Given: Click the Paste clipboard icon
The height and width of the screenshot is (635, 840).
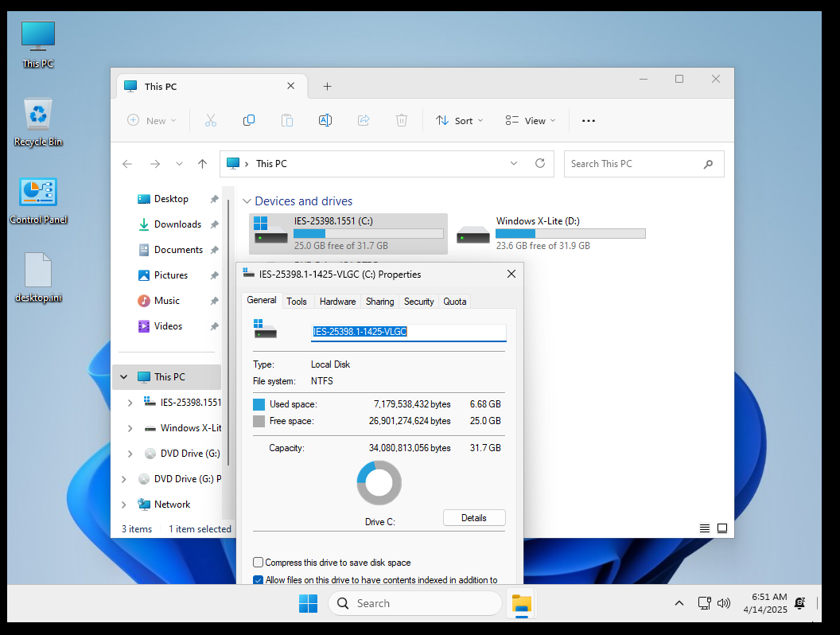Looking at the screenshot, I should [x=287, y=121].
